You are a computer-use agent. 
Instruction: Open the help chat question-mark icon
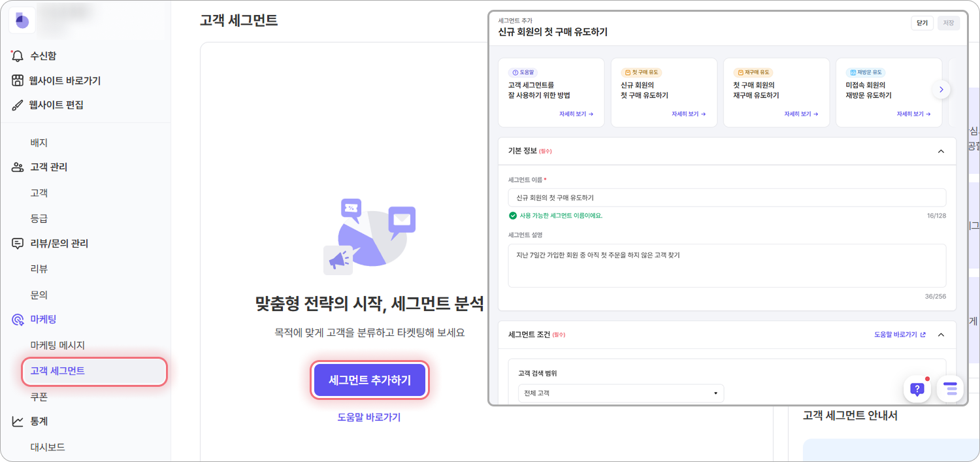[x=917, y=389]
